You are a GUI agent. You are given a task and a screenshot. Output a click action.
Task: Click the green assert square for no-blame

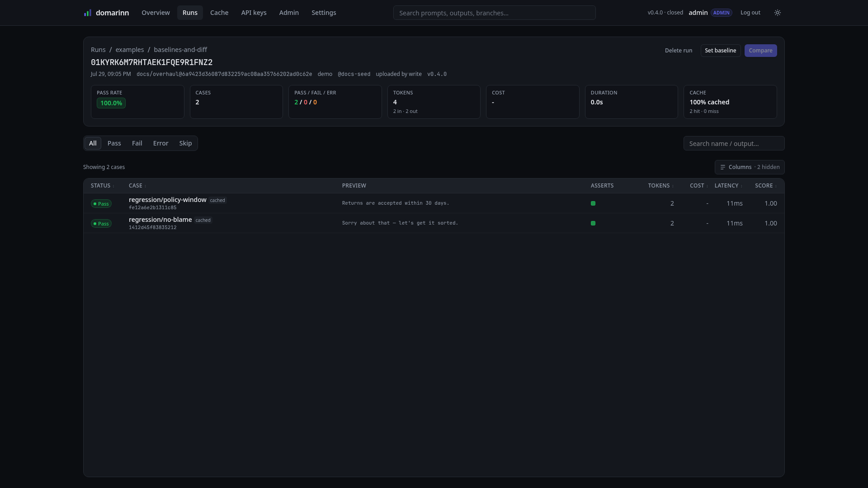coord(593,223)
